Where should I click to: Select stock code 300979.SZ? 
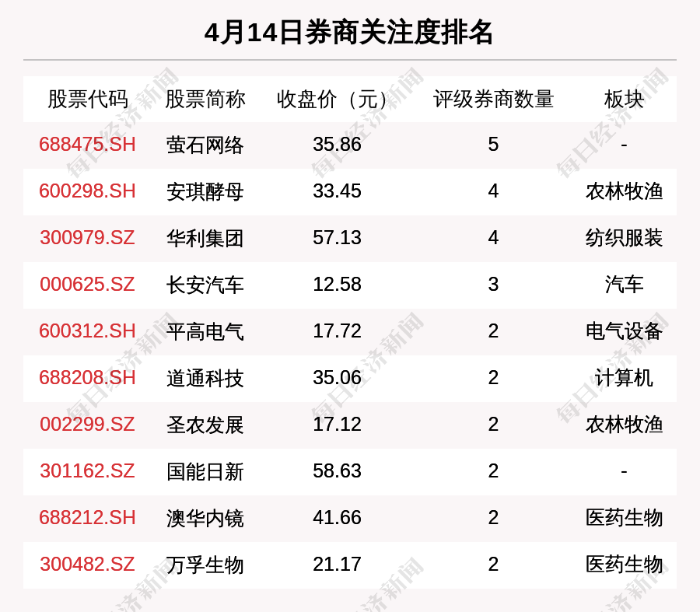point(87,237)
